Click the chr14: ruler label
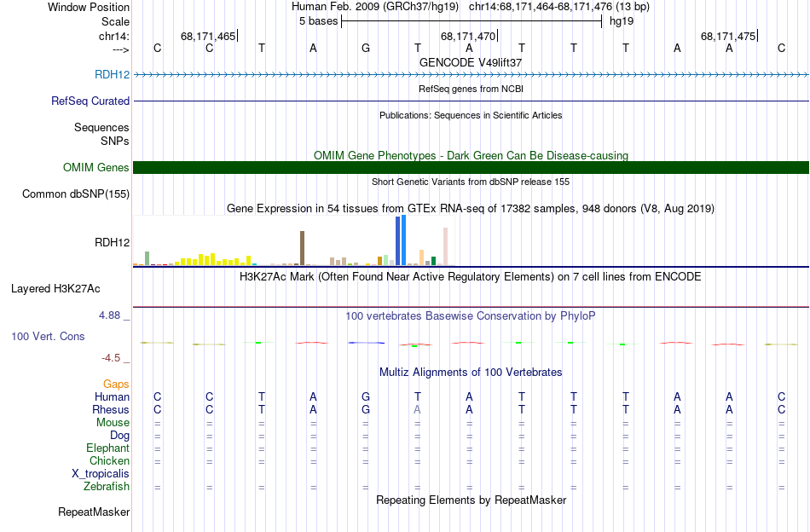This screenshot has width=810, height=532. click(113, 36)
